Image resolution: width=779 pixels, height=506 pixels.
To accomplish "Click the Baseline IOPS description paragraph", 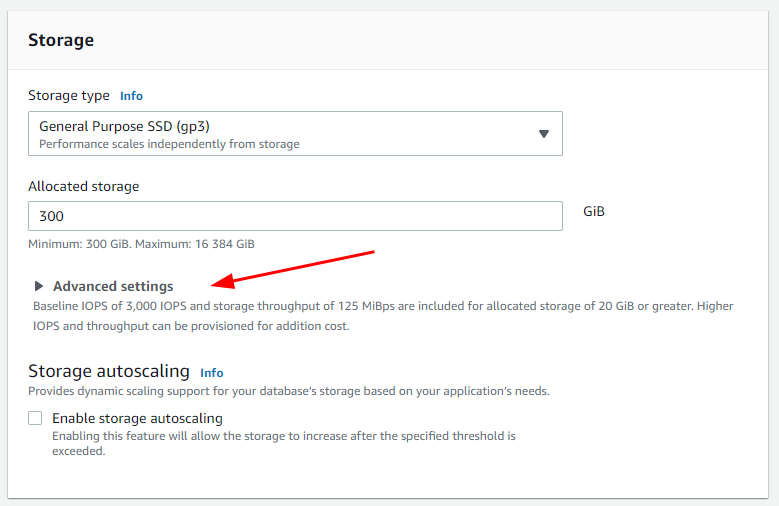I will [383, 316].
